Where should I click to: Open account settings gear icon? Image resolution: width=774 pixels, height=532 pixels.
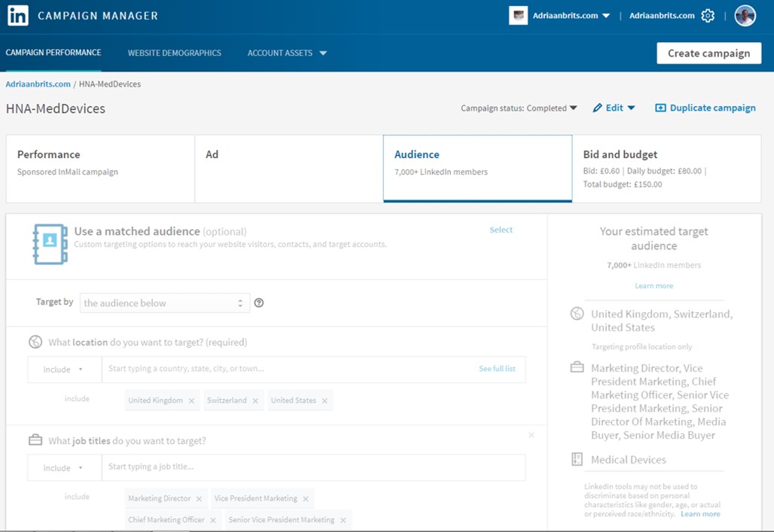tap(708, 16)
